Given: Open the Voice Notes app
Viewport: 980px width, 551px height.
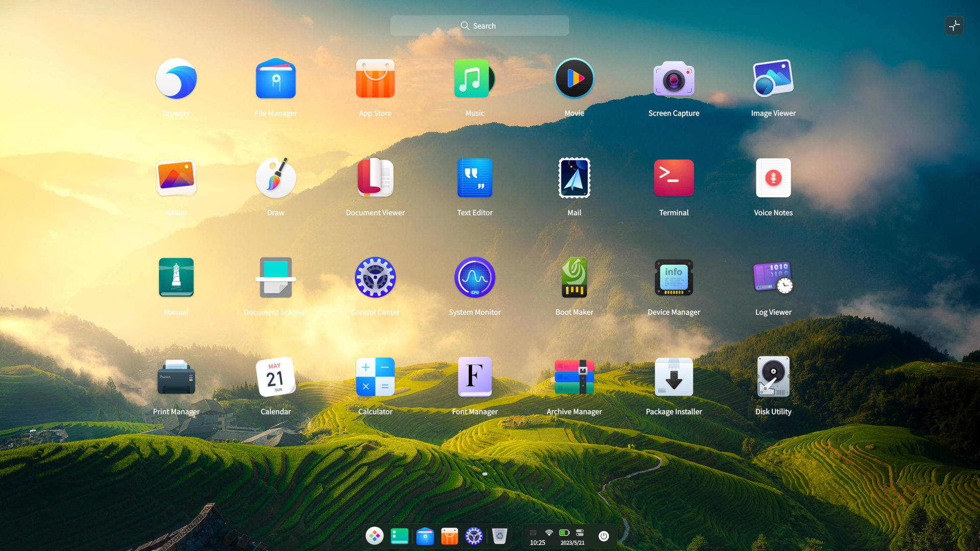Looking at the screenshot, I should click(x=773, y=178).
